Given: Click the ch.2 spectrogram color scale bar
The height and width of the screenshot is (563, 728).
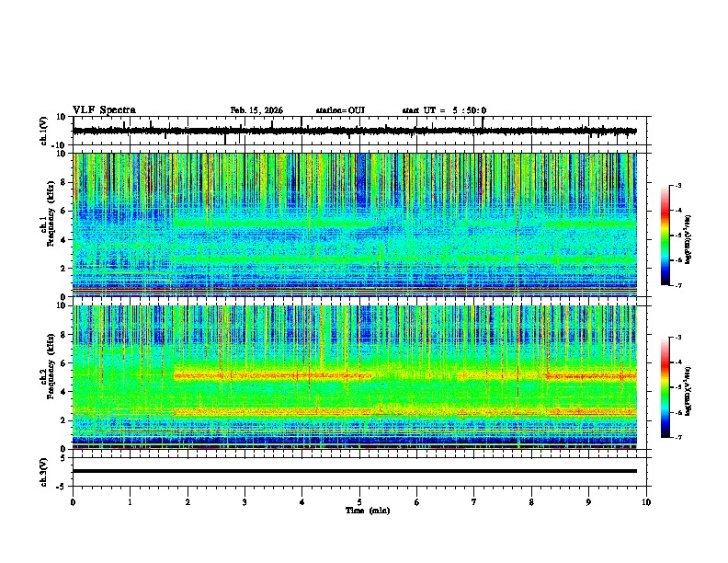Looking at the screenshot, I should click(x=665, y=387).
